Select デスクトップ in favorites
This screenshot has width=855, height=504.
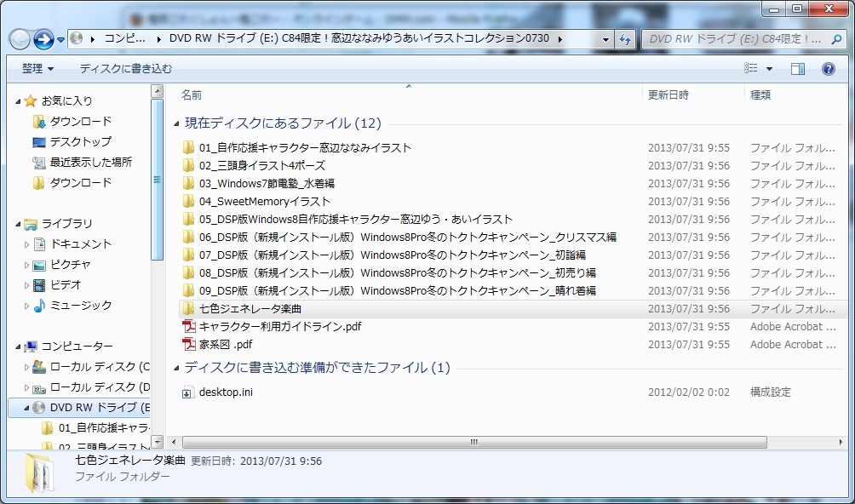coord(81,141)
